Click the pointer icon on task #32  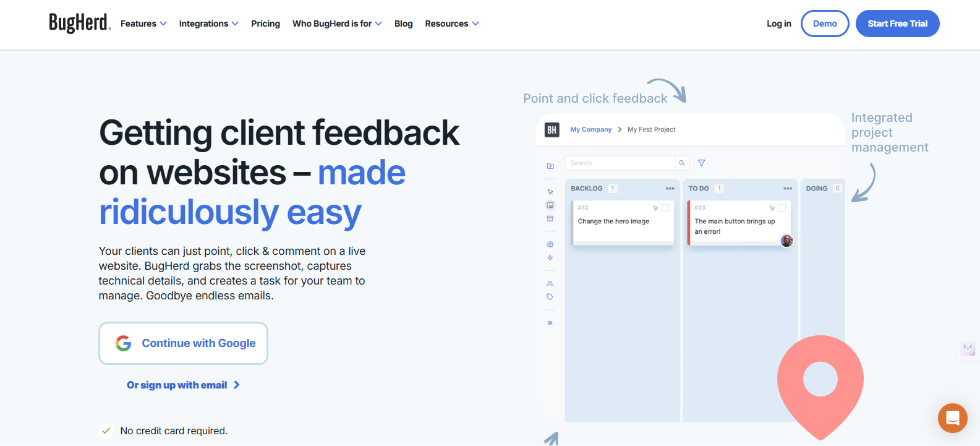coord(655,208)
